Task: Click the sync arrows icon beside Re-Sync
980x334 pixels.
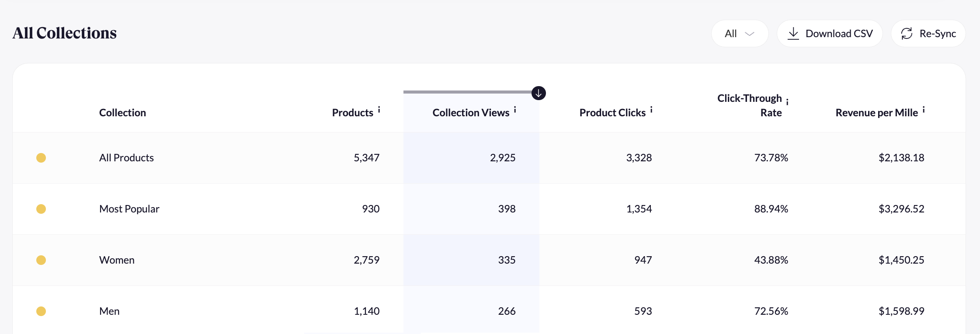Action: coord(907,34)
